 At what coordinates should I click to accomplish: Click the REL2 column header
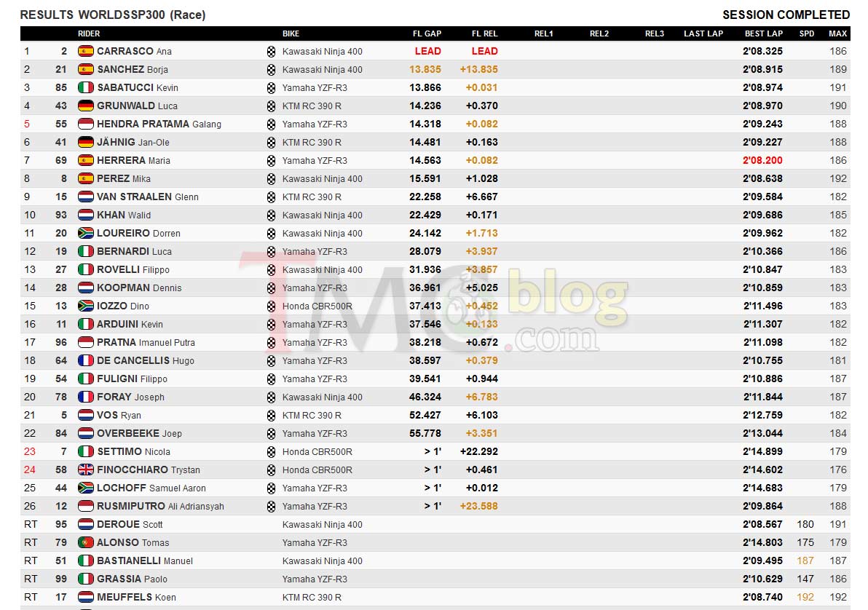(599, 33)
